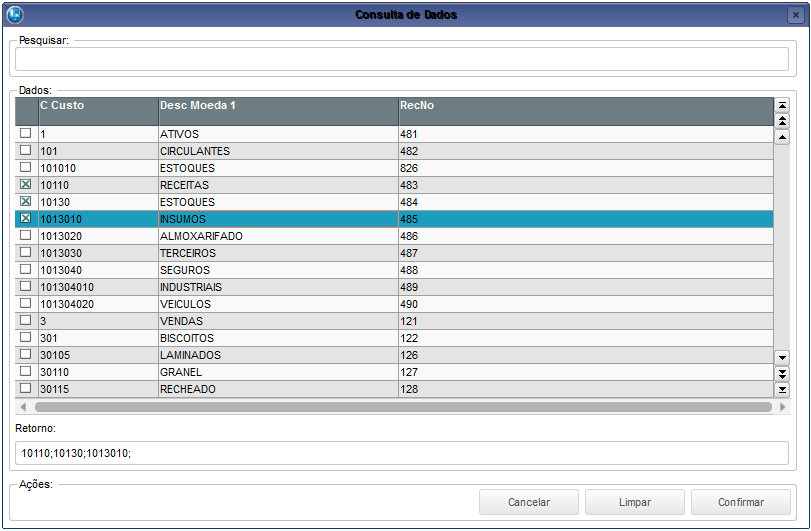The height and width of the screenshot is (531, 811).
Task: Enable the checkbox for 3 VENDAS row
Action: coord(26,321)
